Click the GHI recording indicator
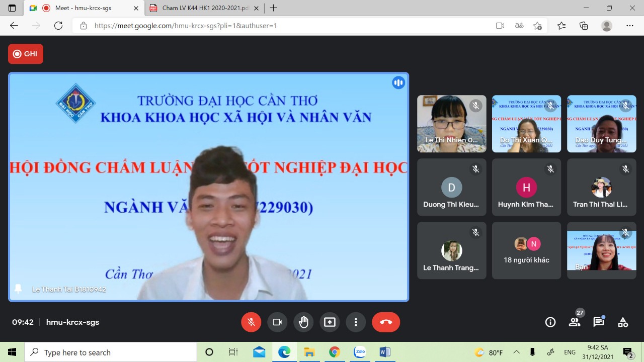The width and height of the screenshot is (644, 362). point(26,54)
